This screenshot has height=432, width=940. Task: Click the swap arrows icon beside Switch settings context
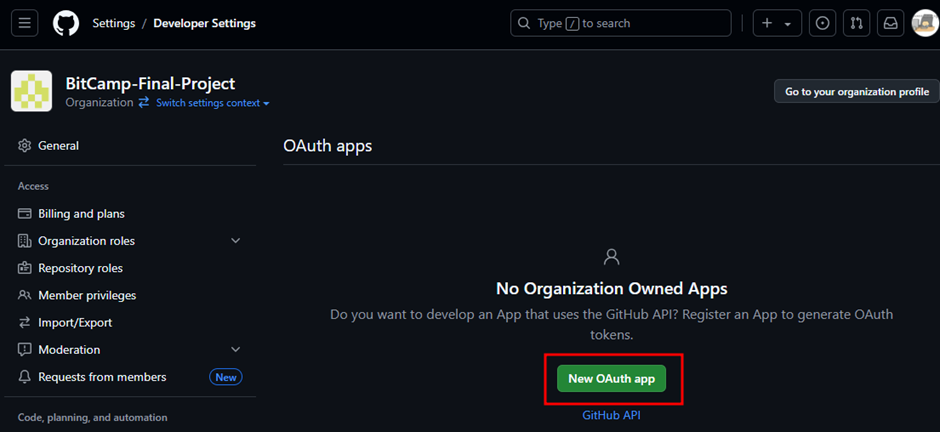[x=144, y=103]
